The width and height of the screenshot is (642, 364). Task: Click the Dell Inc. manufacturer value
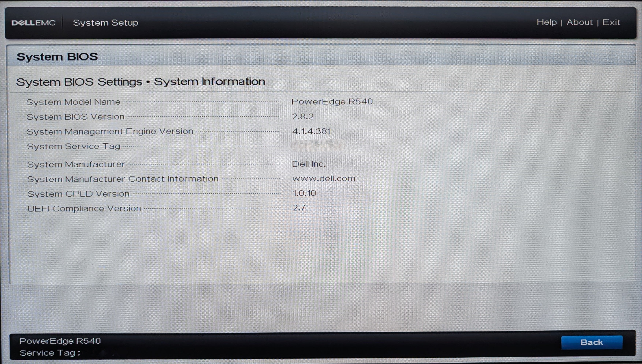(x=309, y=164)
